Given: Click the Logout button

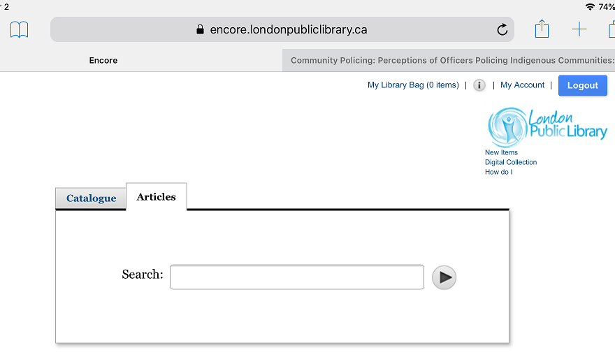Looking at the screenshot, I should point(582,85).
